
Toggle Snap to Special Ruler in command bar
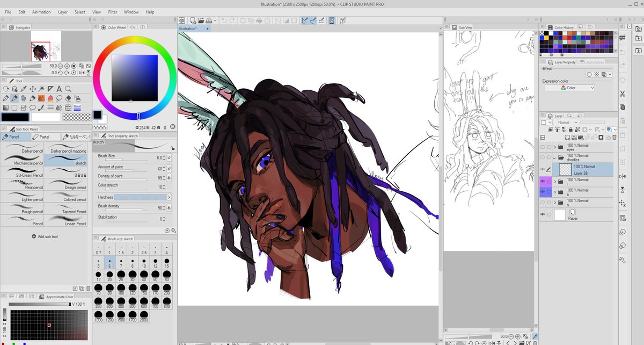click(x=313, y=20)
